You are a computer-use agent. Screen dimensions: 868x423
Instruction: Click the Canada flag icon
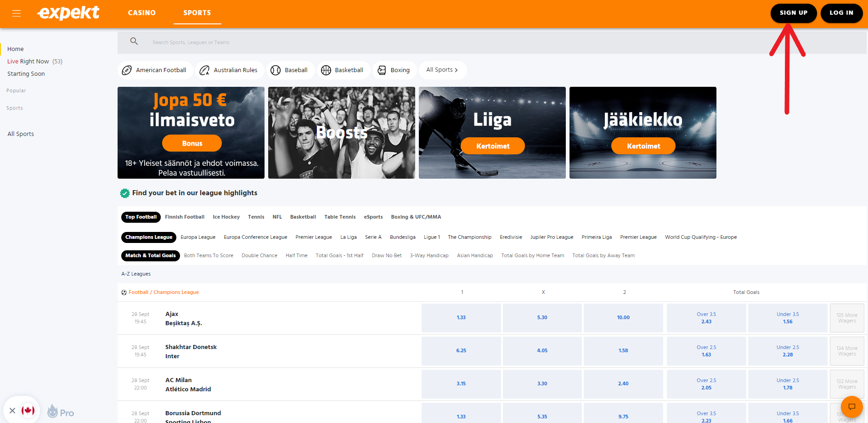point(28,410)
